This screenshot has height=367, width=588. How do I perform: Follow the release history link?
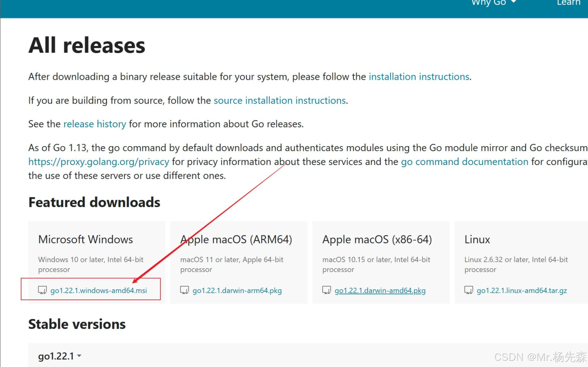[95, 124]
